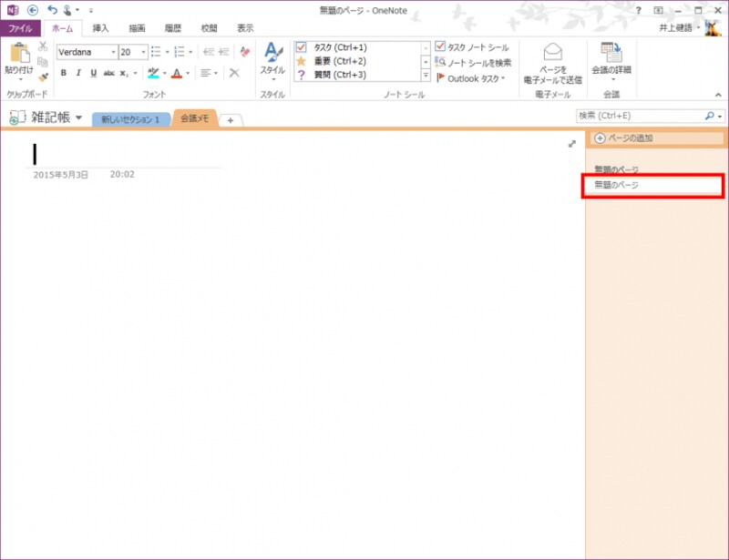Click the OneNote back navigation arrow
The width and height of the screenshot is (729, 560).
[x=33, y=10]
